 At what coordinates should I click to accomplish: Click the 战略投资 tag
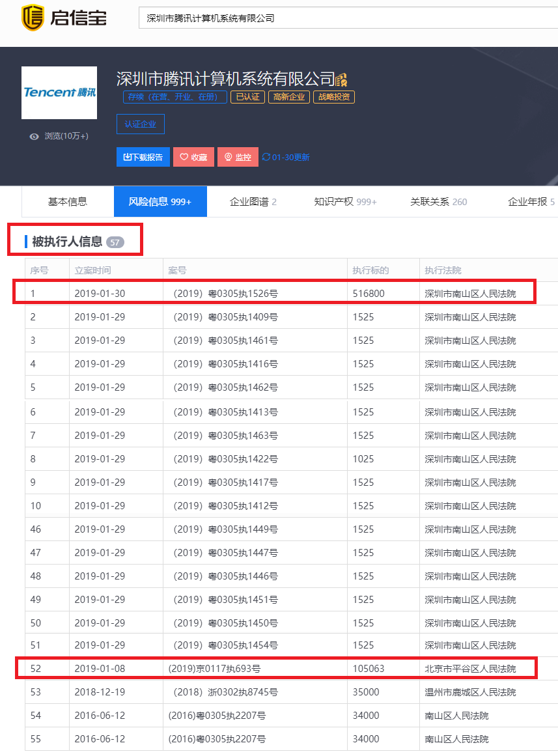(334, 97)
